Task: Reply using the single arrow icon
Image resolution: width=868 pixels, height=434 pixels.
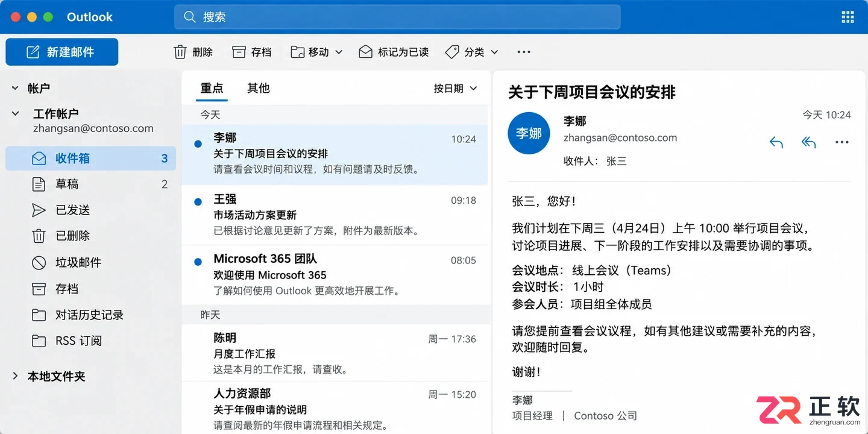Action: (776, 142)
